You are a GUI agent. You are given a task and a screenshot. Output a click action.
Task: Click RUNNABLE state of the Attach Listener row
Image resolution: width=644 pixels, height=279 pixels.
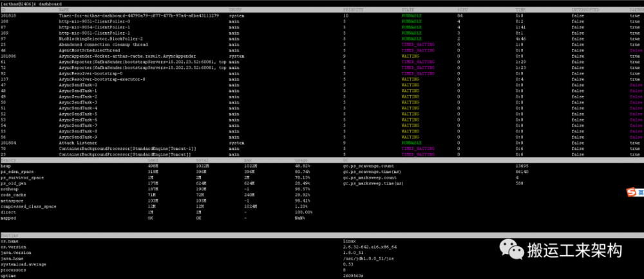tap(412, 143)
